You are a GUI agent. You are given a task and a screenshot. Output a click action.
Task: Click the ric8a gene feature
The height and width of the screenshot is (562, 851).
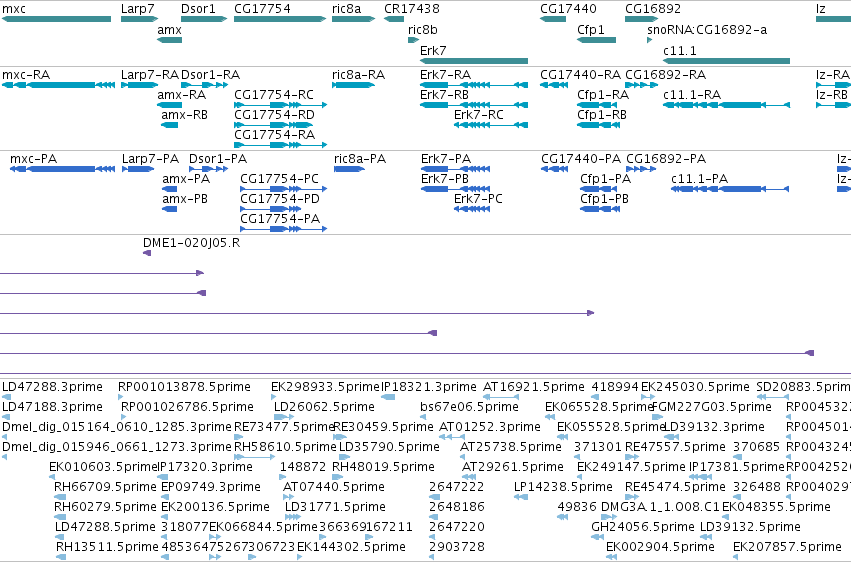pyautogui.click(x=353, y=19)
